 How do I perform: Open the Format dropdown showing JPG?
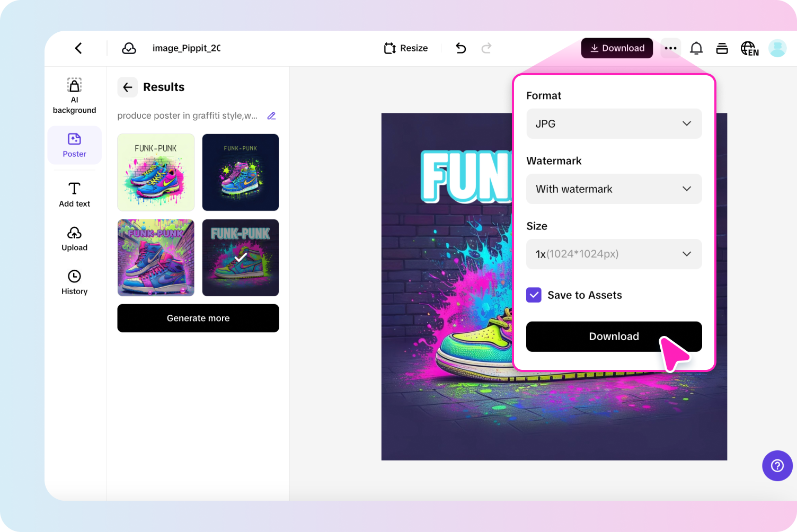614,123
